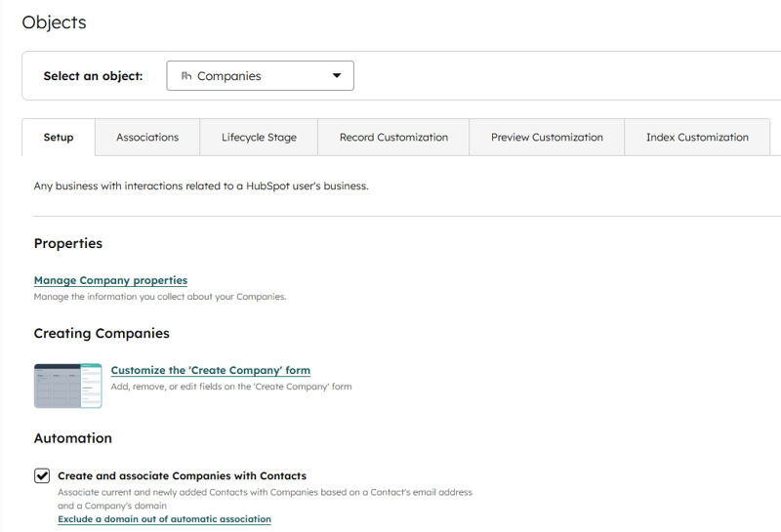Screen dimensions: 781x532
Task: Open Manage Company properties link
Action: tap(110, 280)
